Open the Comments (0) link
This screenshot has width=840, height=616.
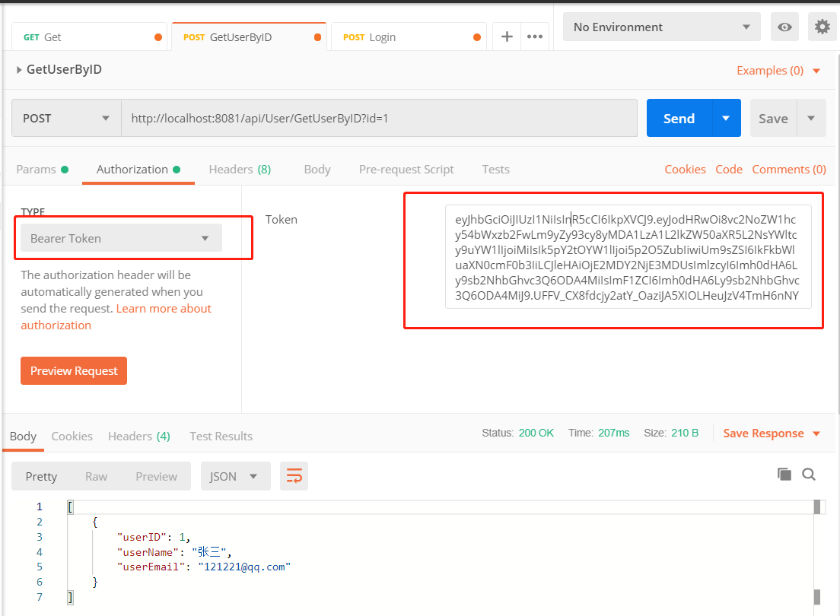[788, 170]
